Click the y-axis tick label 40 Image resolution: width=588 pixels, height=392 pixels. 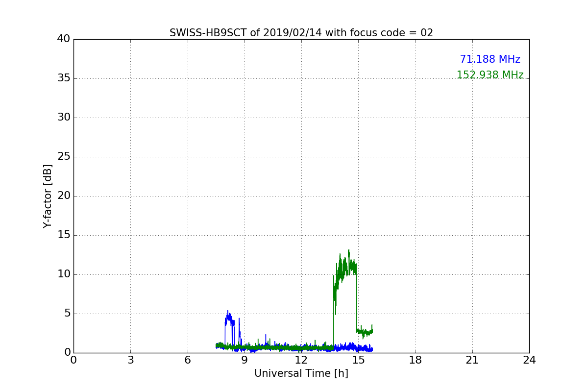pos(64,39)
